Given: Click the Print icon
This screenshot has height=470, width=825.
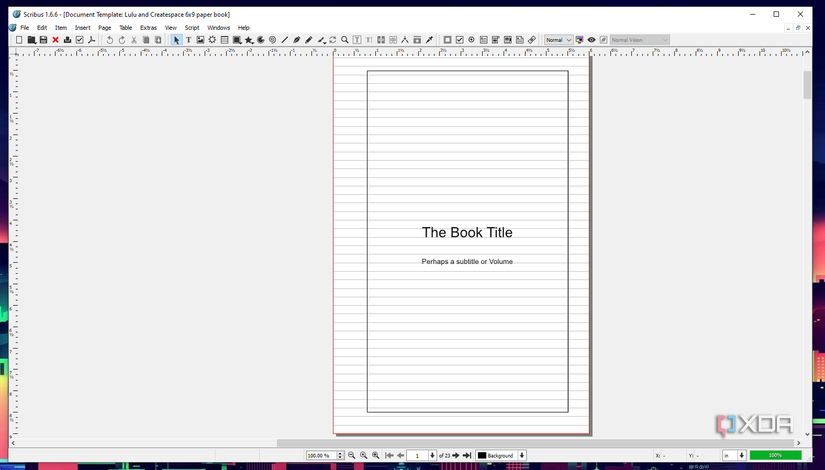Looking at the screenshot, I should [67, 40].
